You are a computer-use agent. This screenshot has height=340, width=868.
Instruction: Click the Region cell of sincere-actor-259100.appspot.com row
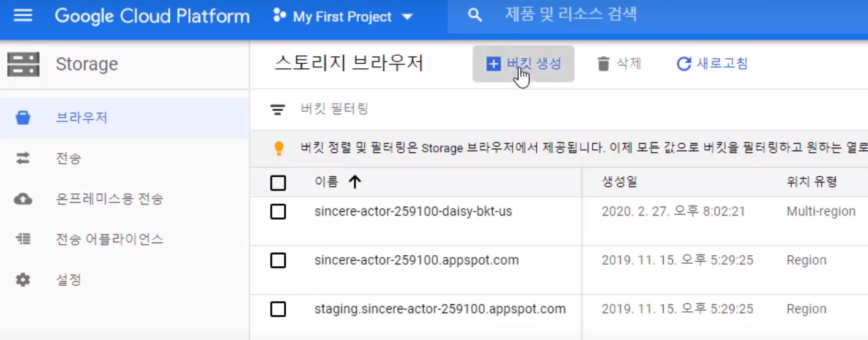pos(807,260)
